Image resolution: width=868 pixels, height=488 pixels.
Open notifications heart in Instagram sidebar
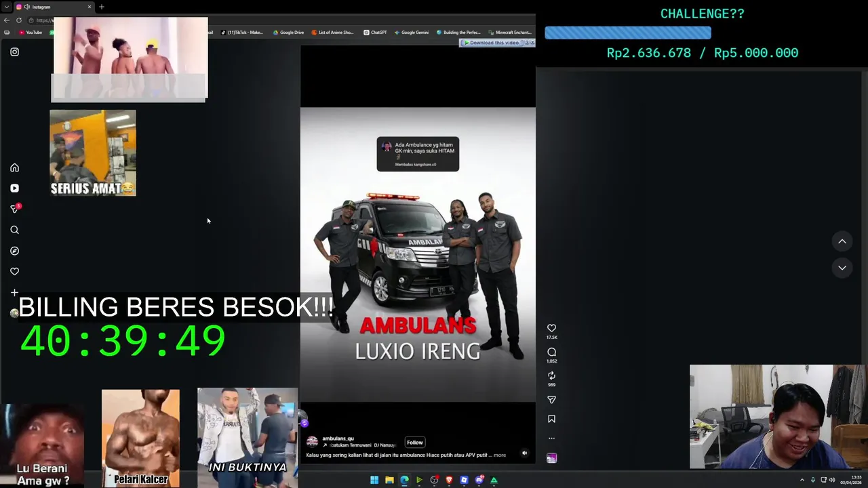14,271
